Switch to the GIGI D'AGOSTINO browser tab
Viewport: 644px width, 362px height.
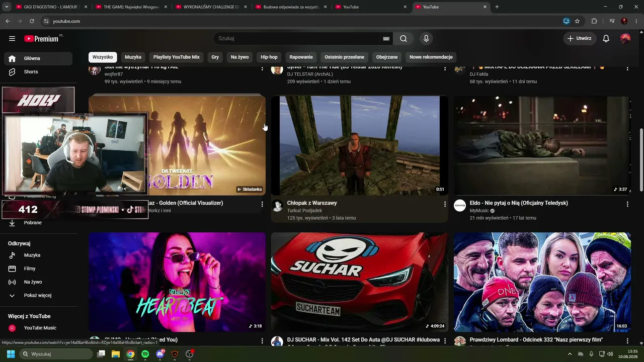pos(51,7)
